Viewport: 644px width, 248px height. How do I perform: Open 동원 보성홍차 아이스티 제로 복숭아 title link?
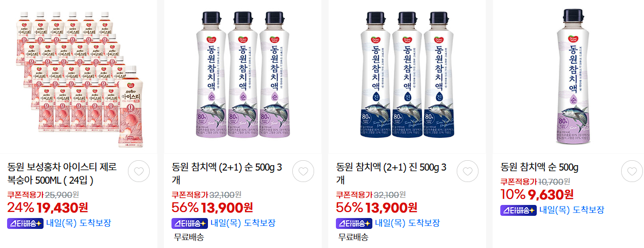(62, 173)
